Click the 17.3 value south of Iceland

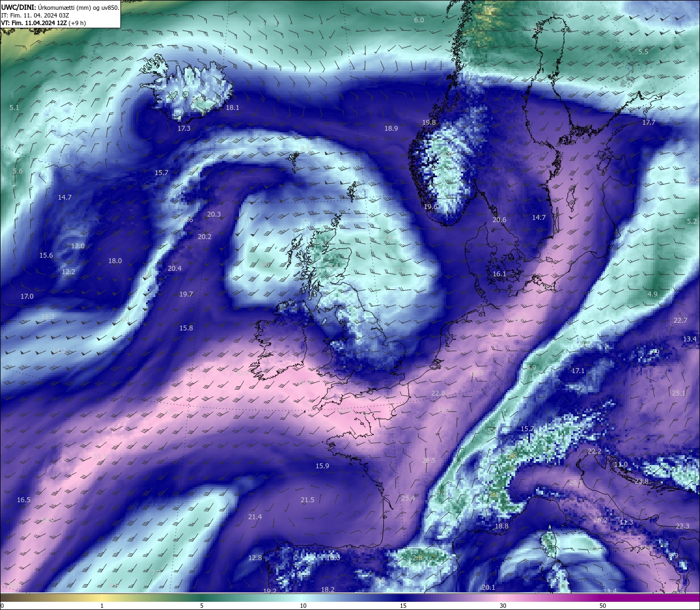coord(184,129)
